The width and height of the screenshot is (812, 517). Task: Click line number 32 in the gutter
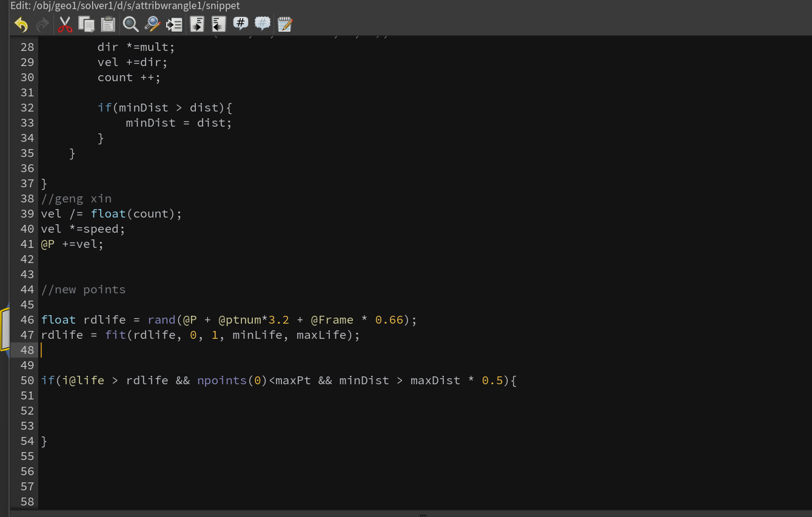click(x=27, y=107)
